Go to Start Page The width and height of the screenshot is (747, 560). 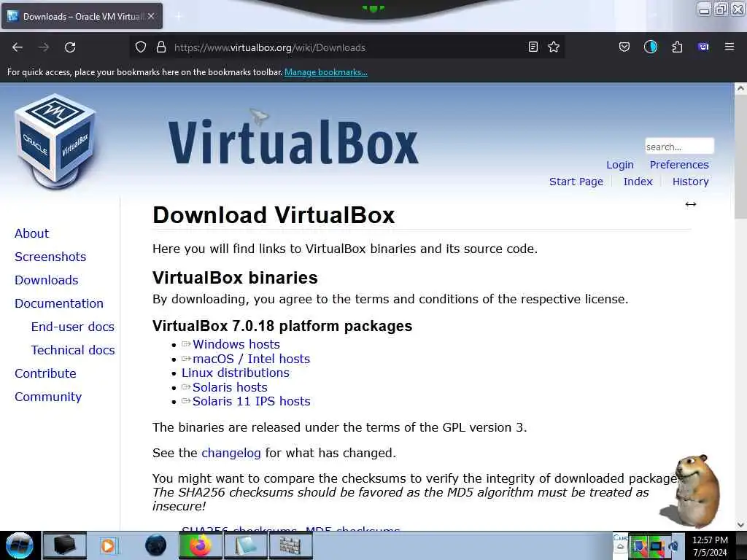coord(576,182)
